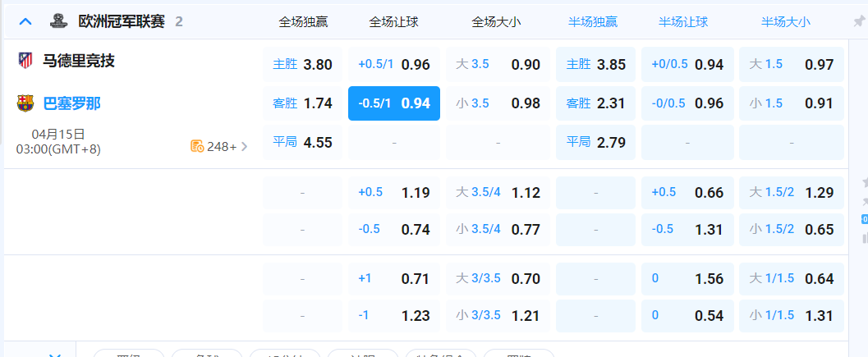
Task: Select the 半场独赢 column header
Action: point(593,22)
